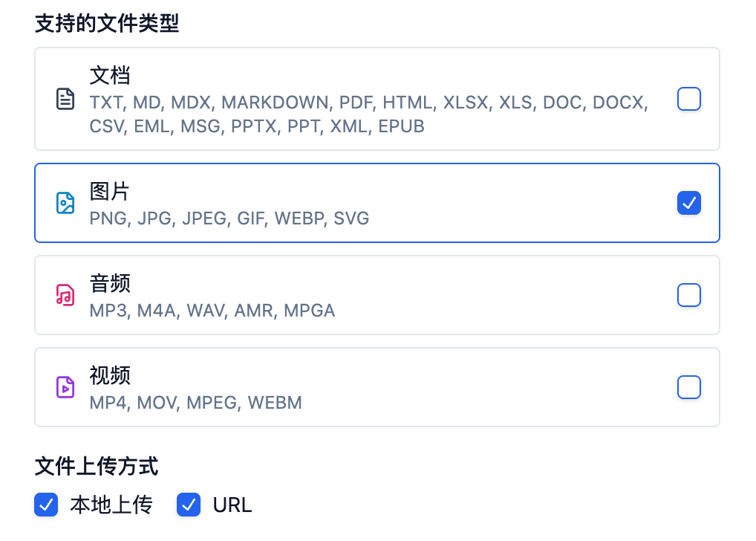Select the 音频 file type label
Screen dimensions: 756x541
coord(110,283)
